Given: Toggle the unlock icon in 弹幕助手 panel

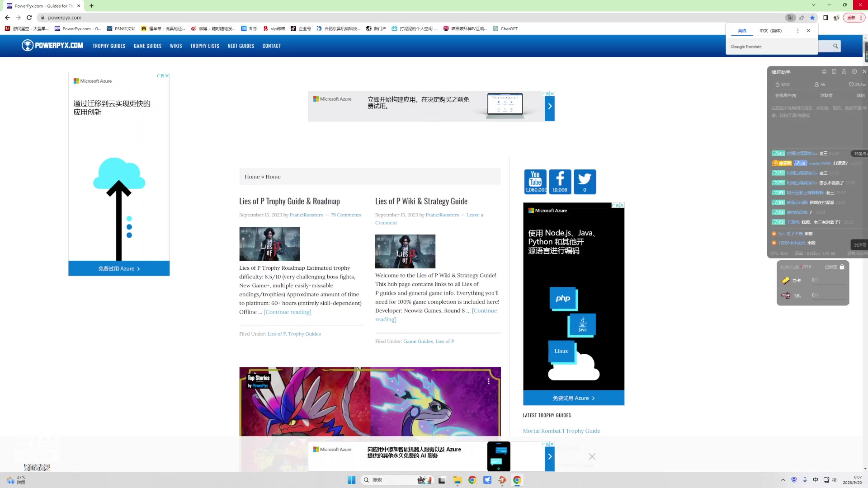Looking at the screenshot, I should 844,72.
